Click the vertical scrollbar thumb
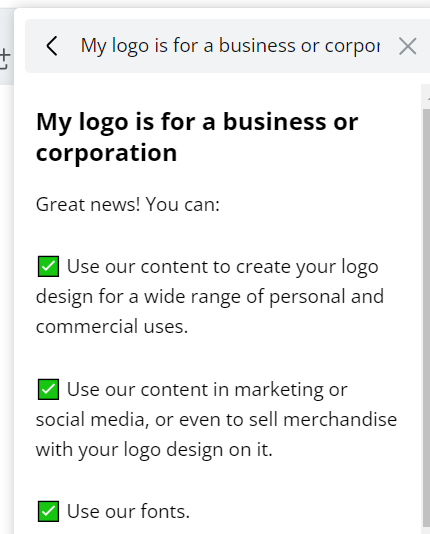430x534 pixels. pyautogui.click(x=426, y=317)
